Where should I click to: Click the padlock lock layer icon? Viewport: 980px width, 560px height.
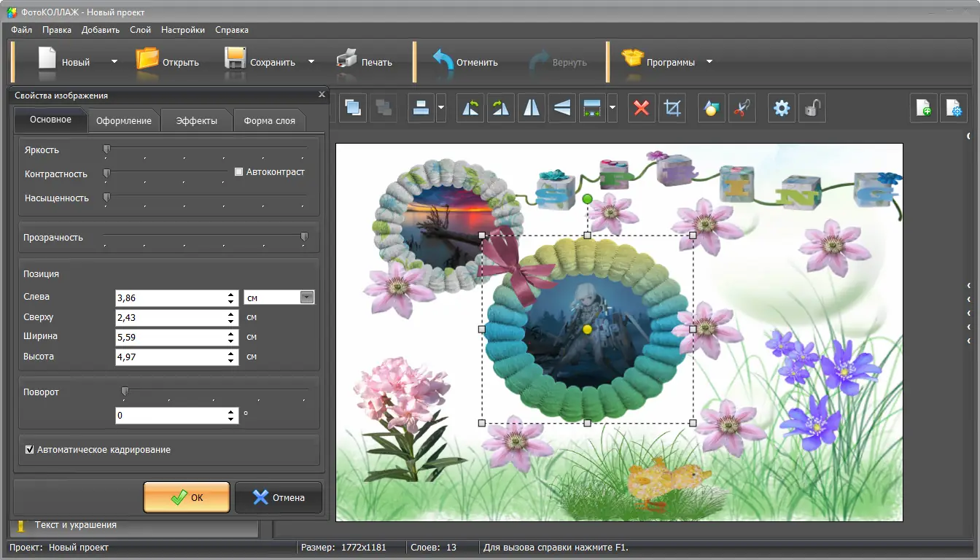pos(812,109)
